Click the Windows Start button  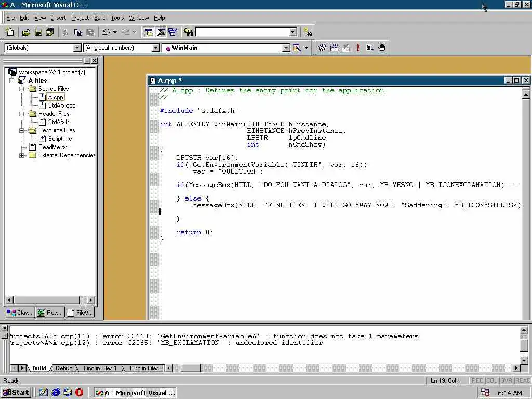click(x=16, y=393)
